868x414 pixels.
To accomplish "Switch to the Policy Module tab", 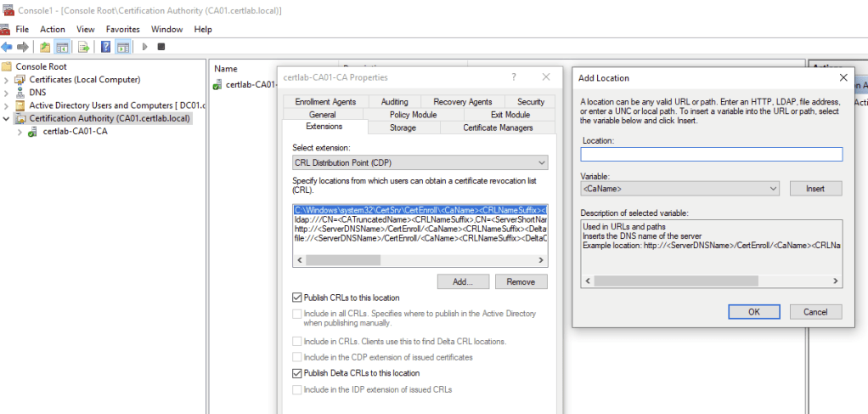I will (413, 115).
